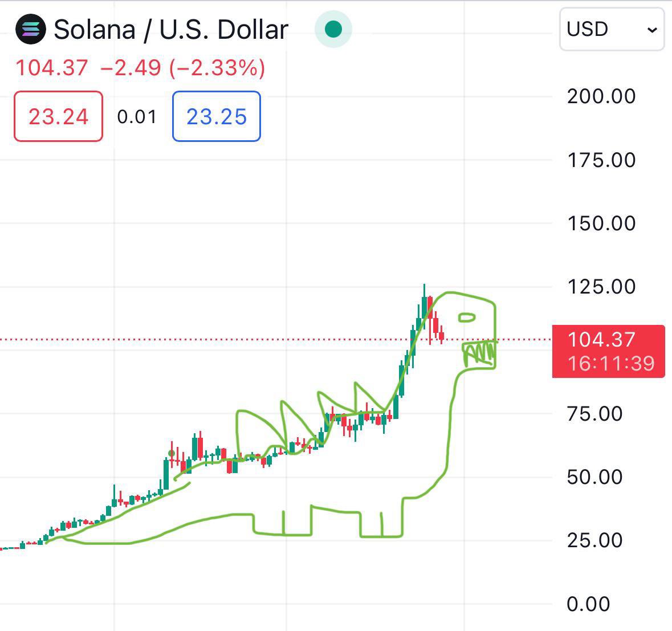Click the 104.37 price in header
Viewport: 672px width, 631px height.
(x=52, y=68)
